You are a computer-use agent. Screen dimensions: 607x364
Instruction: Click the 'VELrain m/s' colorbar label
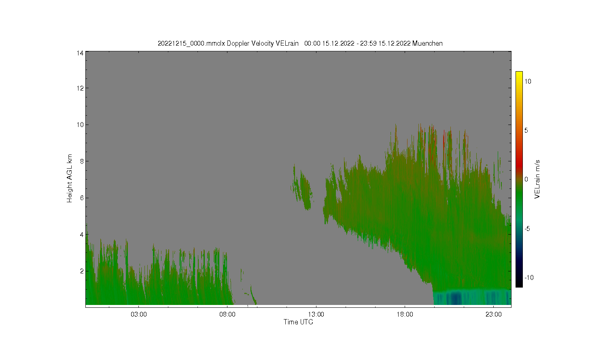(537, 179)
